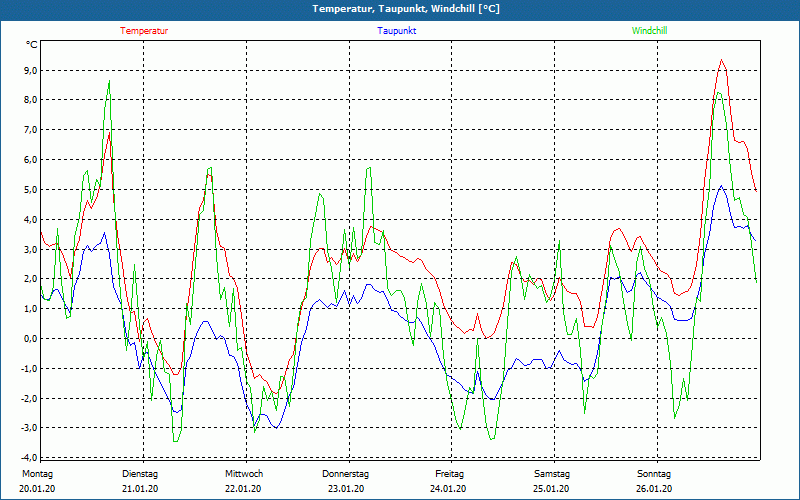This screenshot has height=500, width=800.
Task: Click the 1,0 y-axis value
Action: point(30,309)
